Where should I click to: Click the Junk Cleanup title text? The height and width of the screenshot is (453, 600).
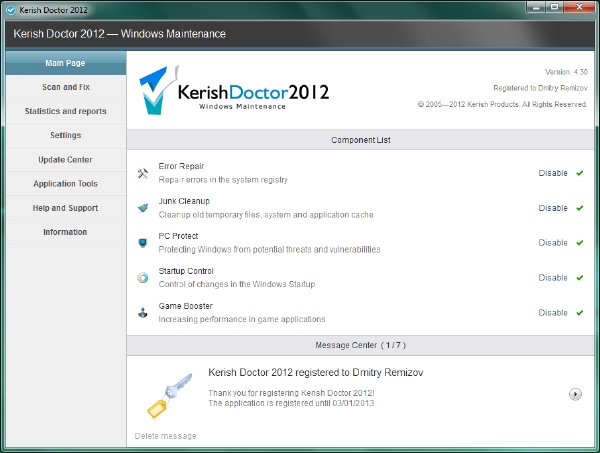click(184, 201)
